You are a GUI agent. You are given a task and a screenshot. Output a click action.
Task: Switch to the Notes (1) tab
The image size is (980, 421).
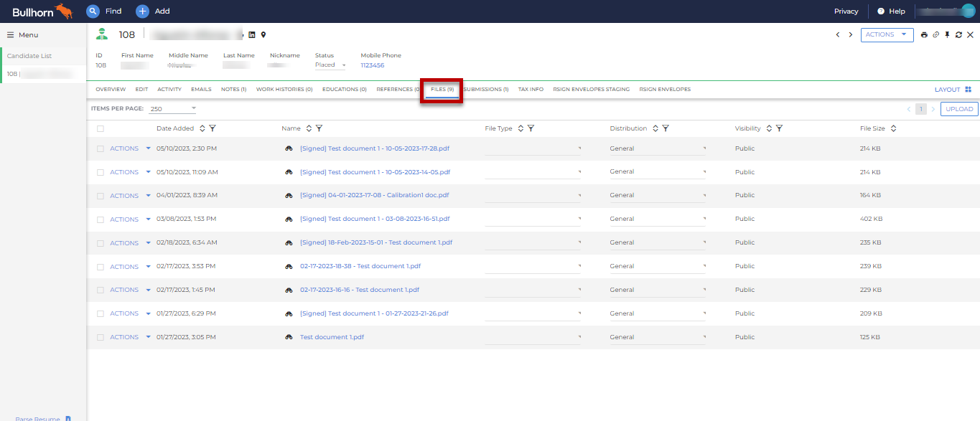click(233, 90)
